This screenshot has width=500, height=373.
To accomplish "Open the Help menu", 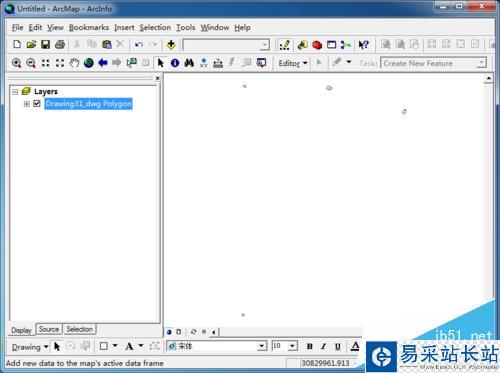I will [x=242, y=28].
